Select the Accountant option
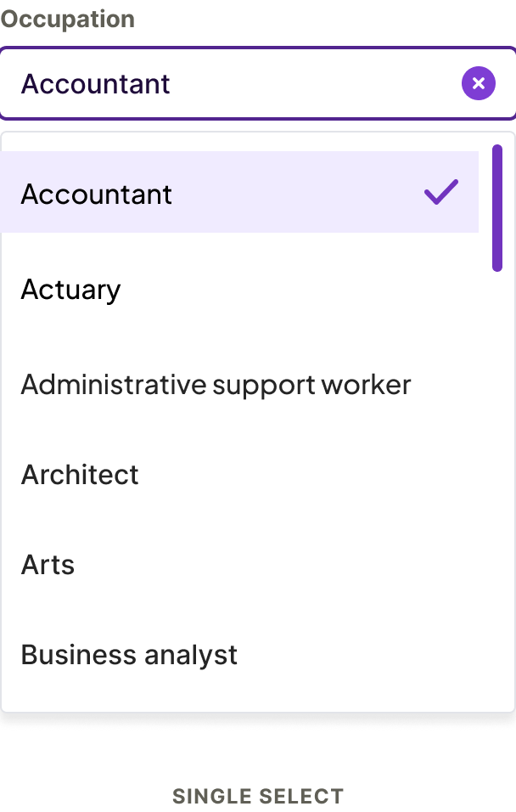This screenshot has height=812, width=516. point(96,195)
